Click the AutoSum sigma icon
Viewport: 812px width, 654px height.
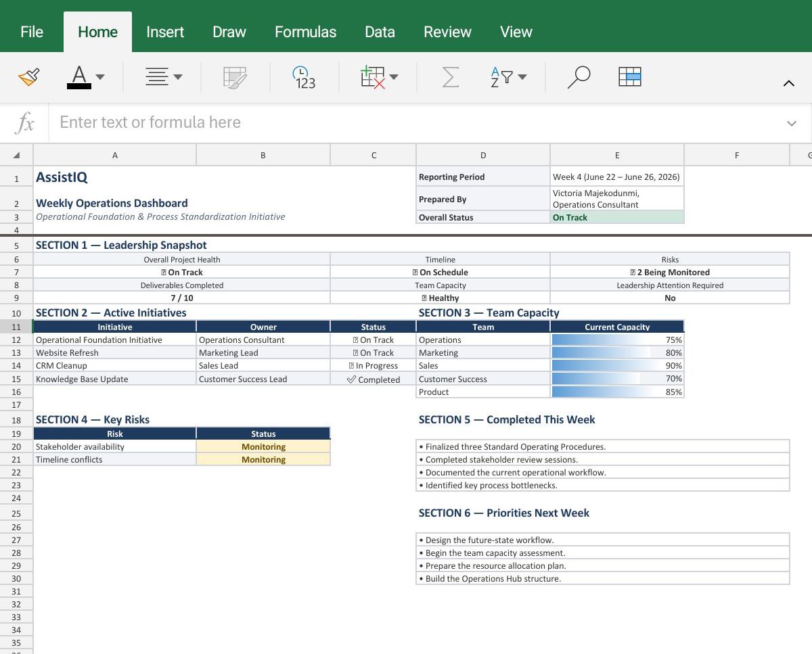450,77
